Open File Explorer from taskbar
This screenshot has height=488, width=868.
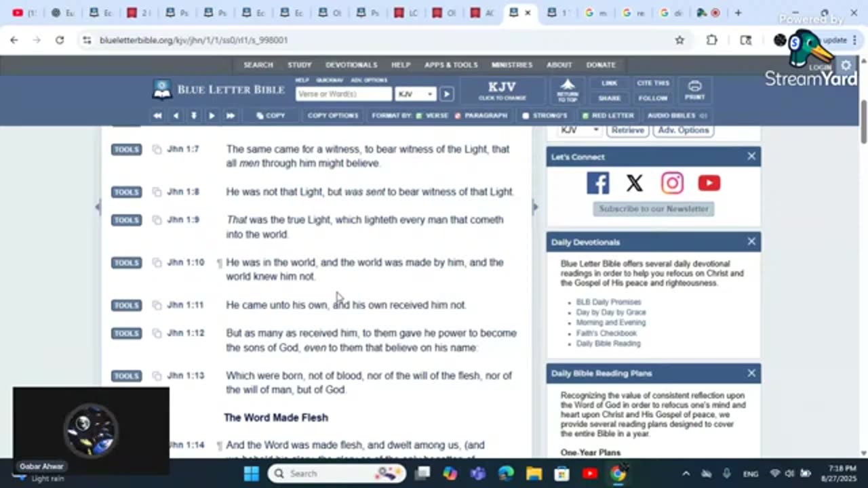click(534, 473)
